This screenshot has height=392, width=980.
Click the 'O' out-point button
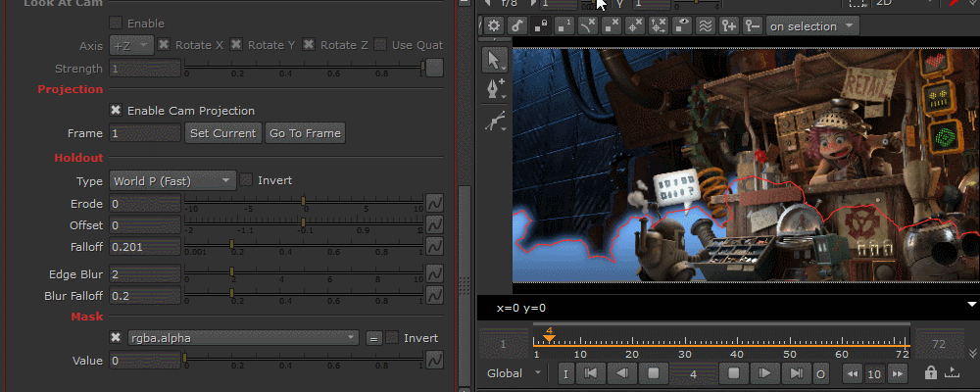[820, 374]
